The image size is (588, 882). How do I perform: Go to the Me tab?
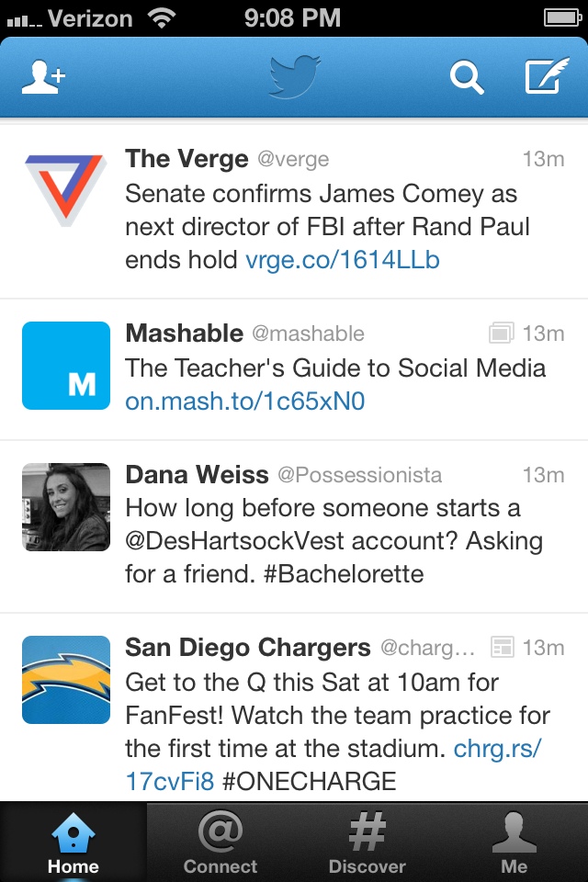[514, 843]
